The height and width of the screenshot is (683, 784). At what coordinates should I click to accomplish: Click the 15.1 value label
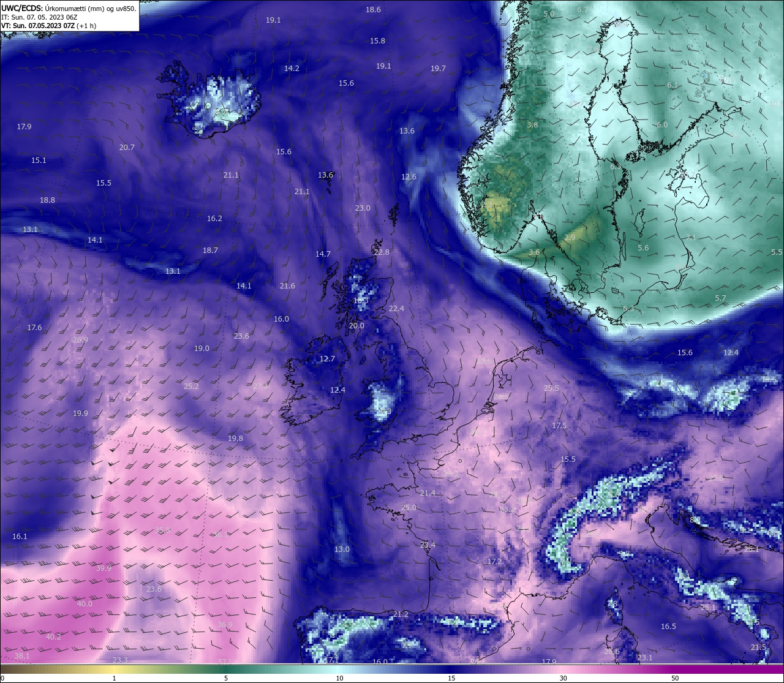(39, 160)
